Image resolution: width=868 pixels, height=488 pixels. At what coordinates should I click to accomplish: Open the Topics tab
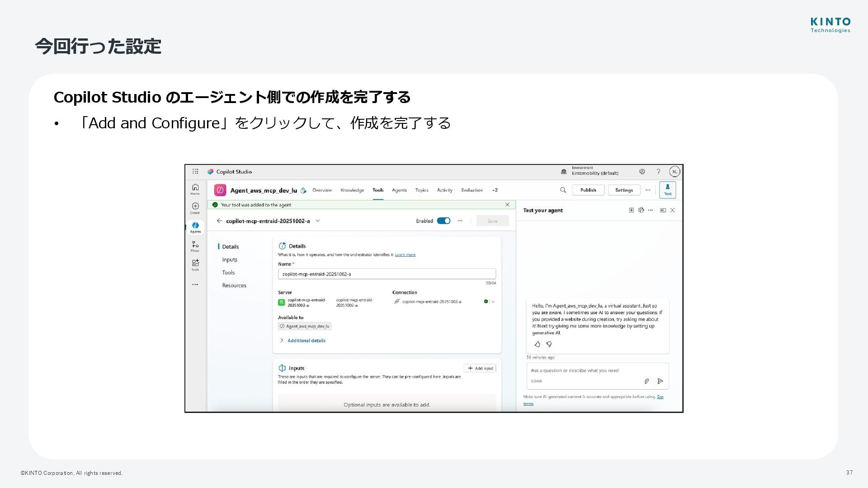421,190
